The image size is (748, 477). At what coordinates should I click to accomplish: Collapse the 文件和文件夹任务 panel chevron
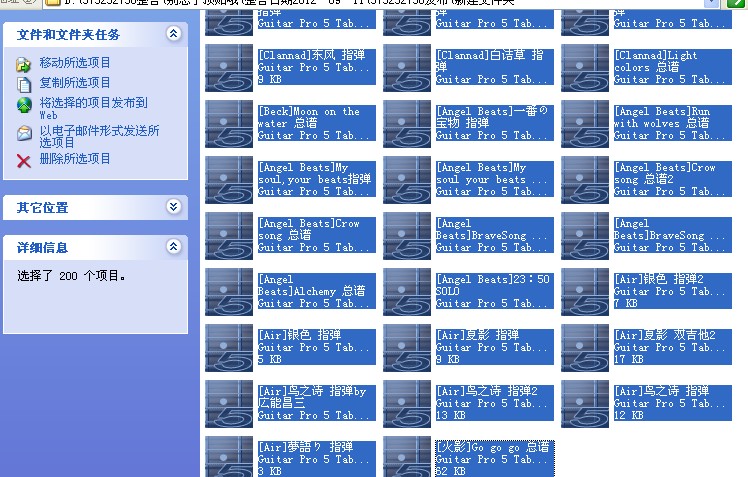click(173, 33)
